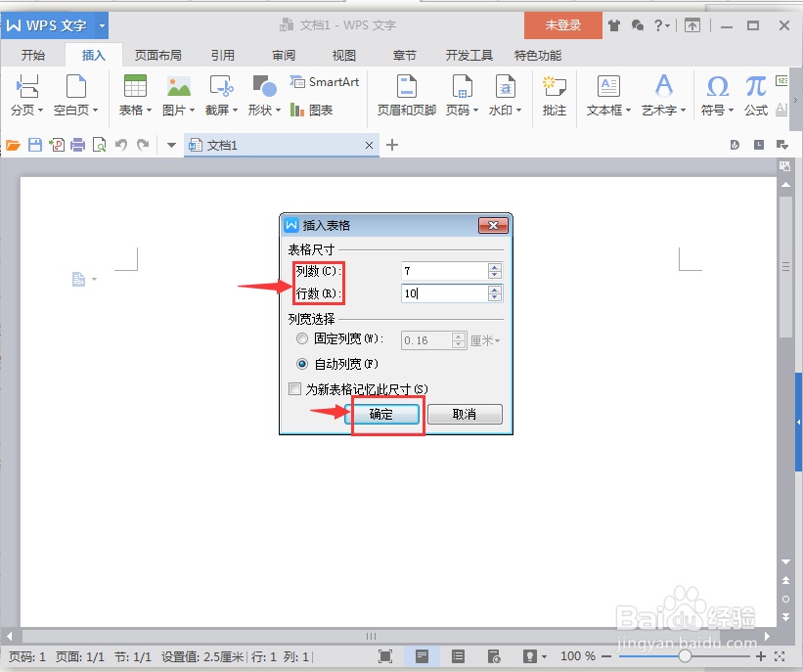
Task: Insert a formula (公式) pi icon
Action: pyautogui.click(x=756, y=86)
